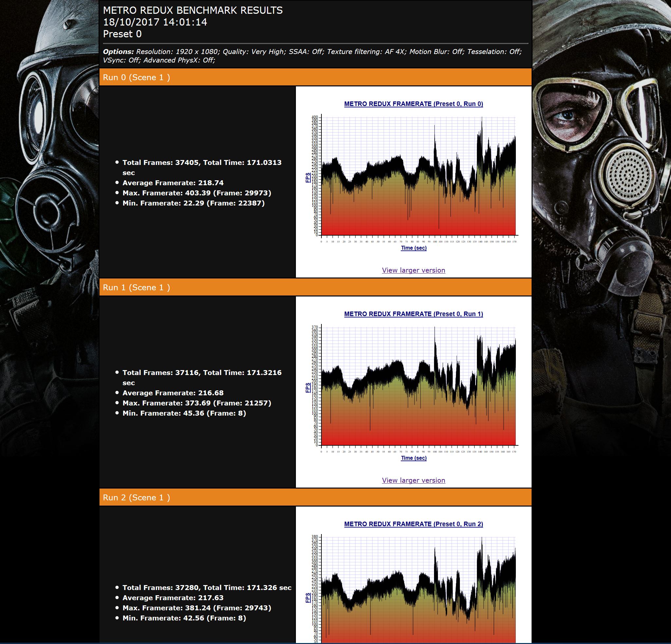Click Run 0 'Average Framerate: 218.74' line
The height and width of the screenshot is (644, 671).
point(173,183)
